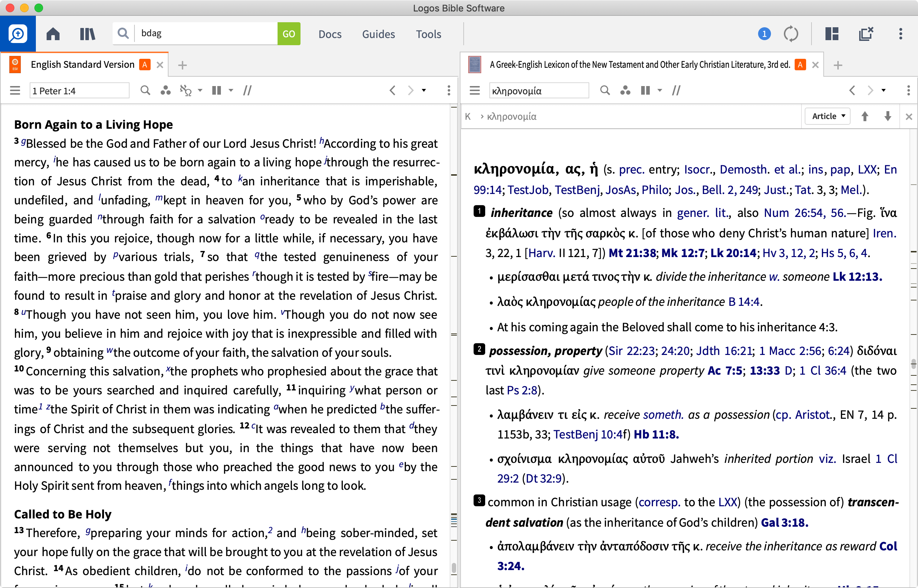Click the Lexicon panel scrollbar thumb

point(913,364)
